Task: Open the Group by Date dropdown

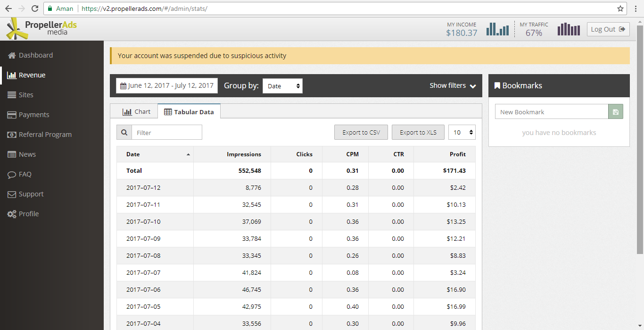Action: click(x=282, y=86)
